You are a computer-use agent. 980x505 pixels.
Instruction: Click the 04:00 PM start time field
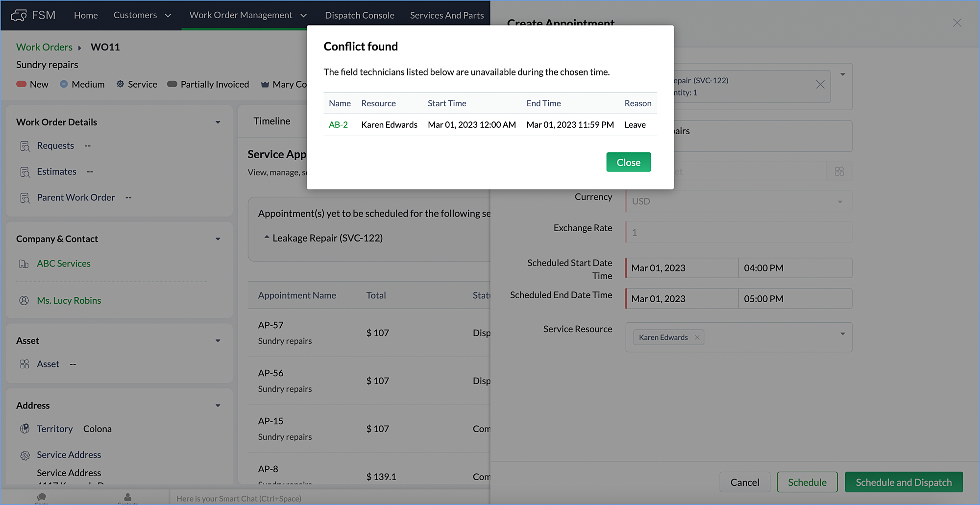pos(795,268)
